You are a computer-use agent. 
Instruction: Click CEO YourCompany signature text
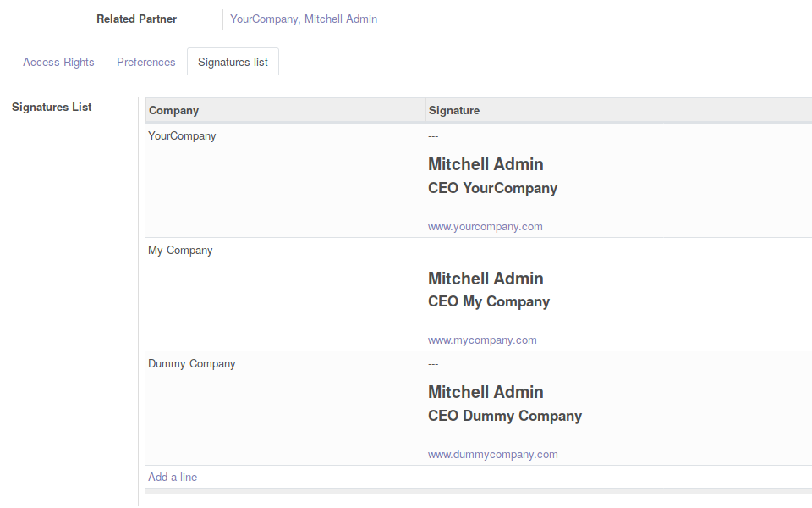pyautogui.click(x=492, y=188)
